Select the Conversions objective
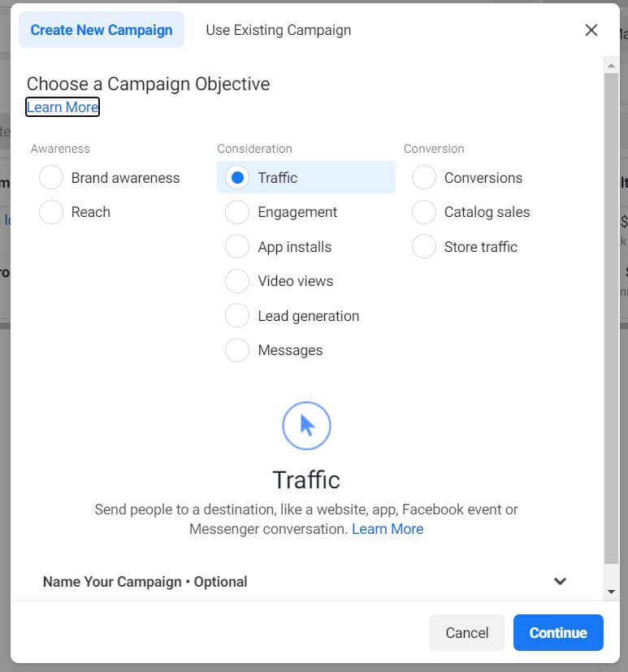This screenshot has width=628, height=672. (423, 177)
